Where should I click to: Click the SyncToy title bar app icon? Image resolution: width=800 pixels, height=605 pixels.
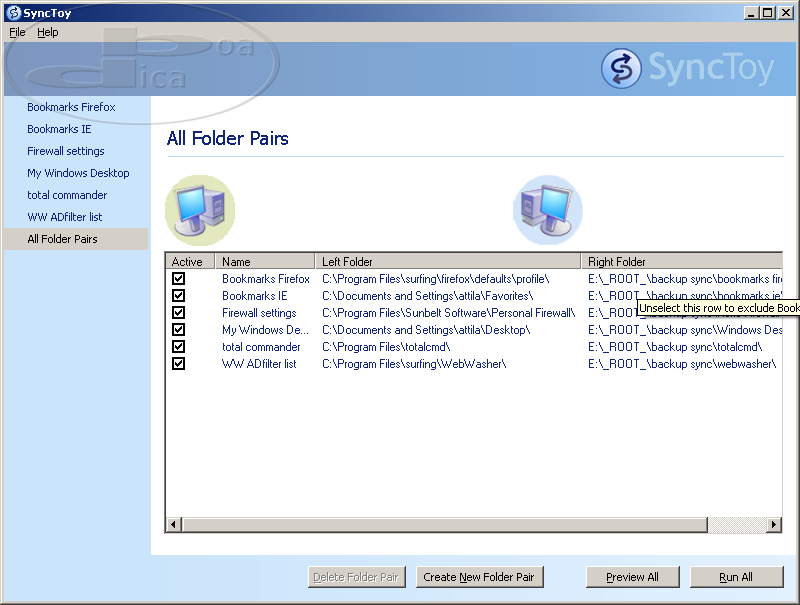click(x=14, y=13)
